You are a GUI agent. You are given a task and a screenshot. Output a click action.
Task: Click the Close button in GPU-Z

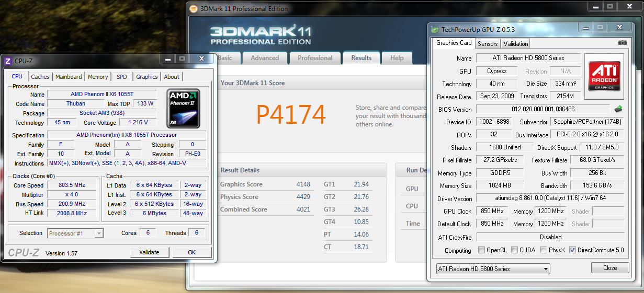pyautogui.click(x=610, y=268)
